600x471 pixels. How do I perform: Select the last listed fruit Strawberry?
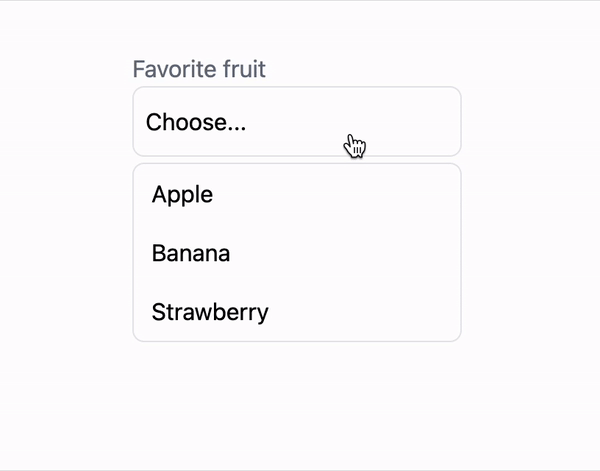tap(297, 312)
